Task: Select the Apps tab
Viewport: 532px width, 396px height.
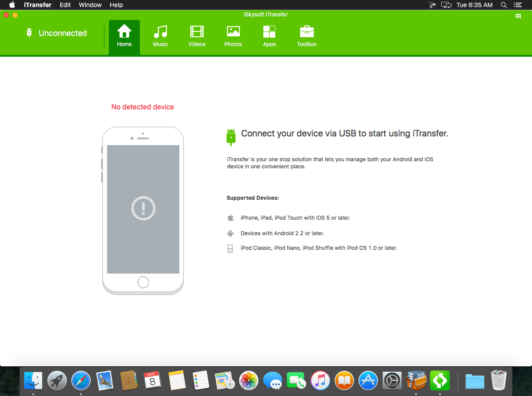Action: point(270,37)
